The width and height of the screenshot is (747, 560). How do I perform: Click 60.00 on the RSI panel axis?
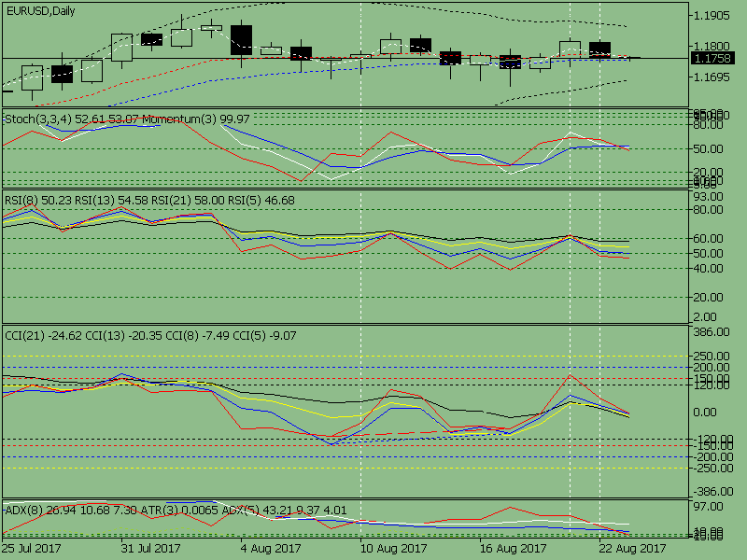(708, 239)
